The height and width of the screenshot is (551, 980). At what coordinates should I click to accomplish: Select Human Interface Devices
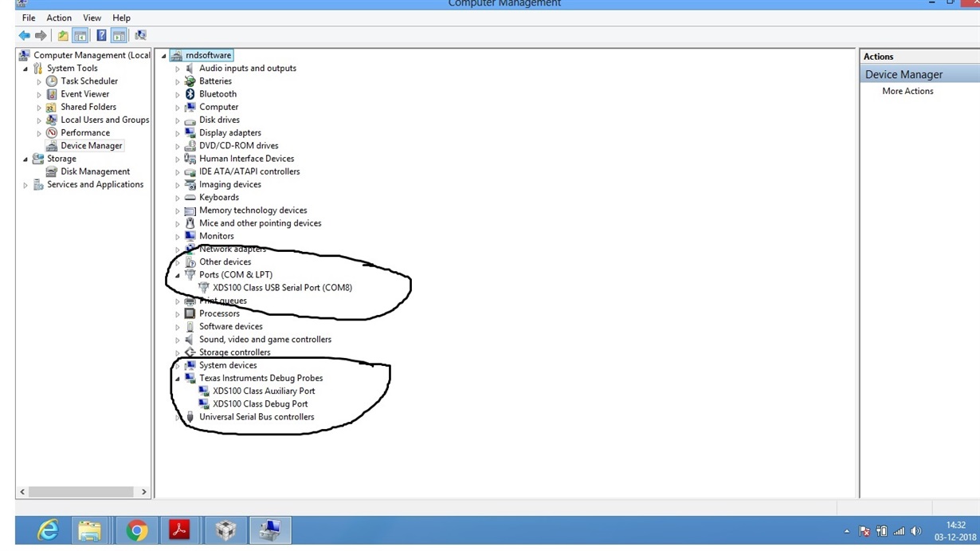pos(246,159)
